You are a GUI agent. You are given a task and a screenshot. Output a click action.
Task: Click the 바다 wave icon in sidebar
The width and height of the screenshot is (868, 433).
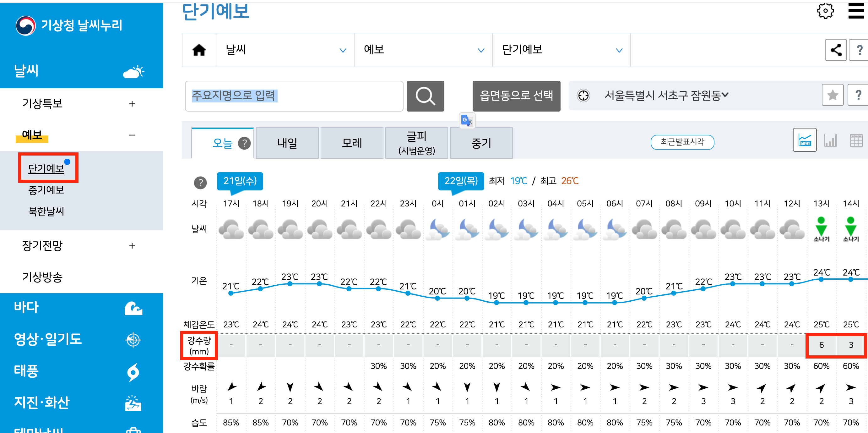(x=134, y=308)
